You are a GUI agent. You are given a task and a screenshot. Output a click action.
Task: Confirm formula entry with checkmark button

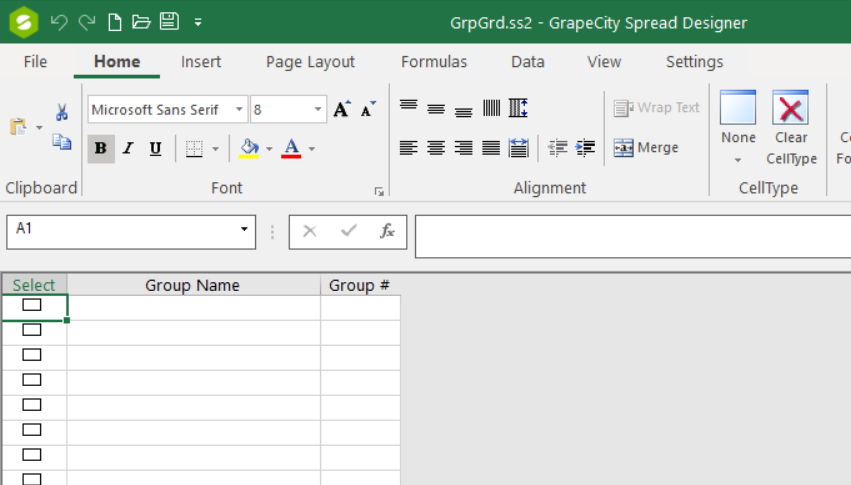pyautogui.click(x=348, y=231)
